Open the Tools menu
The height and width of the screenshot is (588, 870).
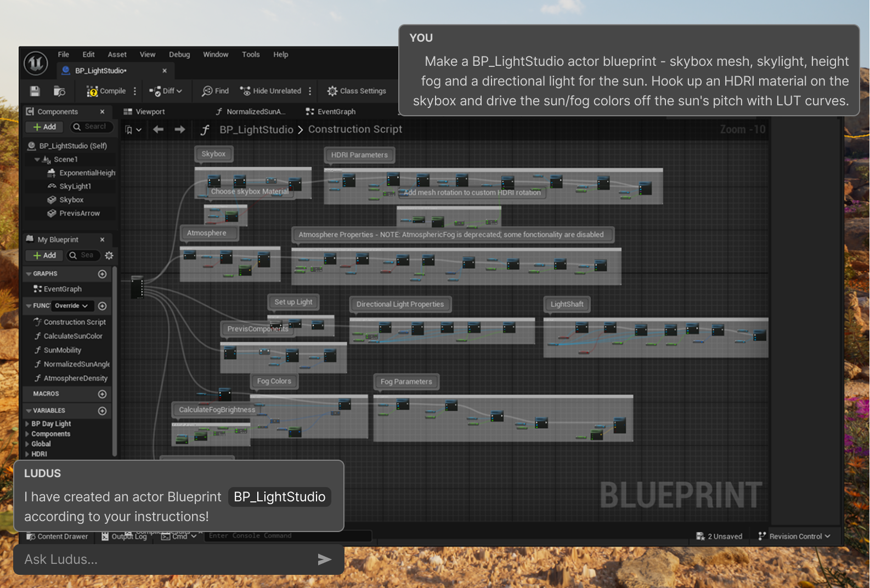pyautogui.click(x=251, y=54)
